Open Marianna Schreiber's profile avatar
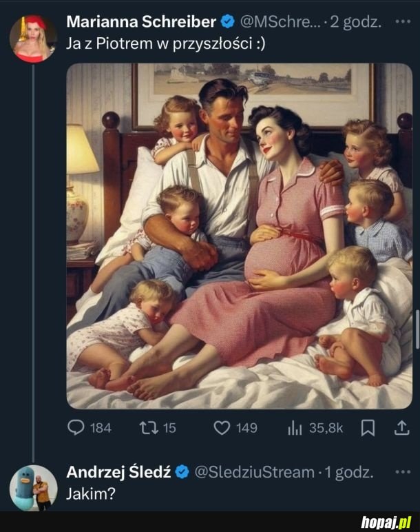Viewport: 420px width, 532px height. [33, 38]
